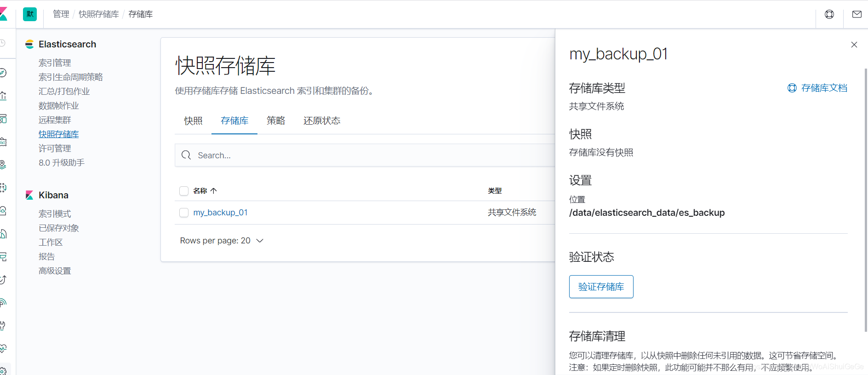Open 索引模式 under Kibana
The width and height of the screenshot is (868, 375).
click(55, 213)
